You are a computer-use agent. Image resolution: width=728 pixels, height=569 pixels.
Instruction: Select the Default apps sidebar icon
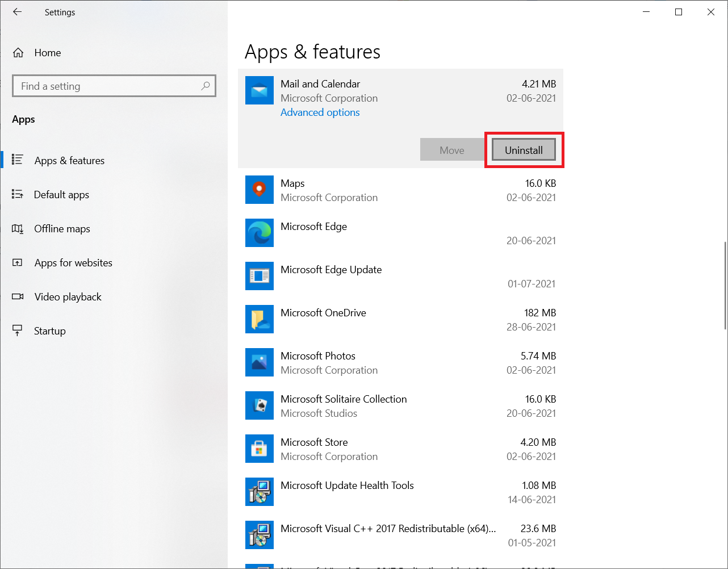pyautogui.click(x=18, y=194)
